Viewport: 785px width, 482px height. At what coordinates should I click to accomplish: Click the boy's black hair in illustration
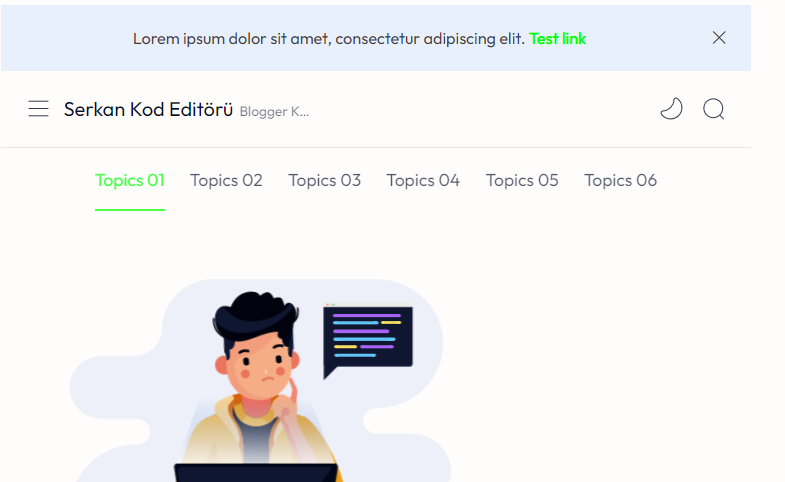(256, 318)
